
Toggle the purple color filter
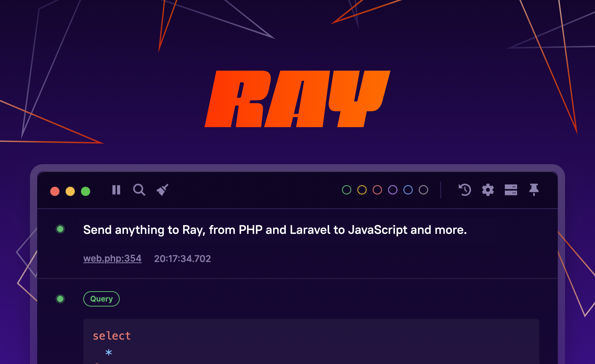coord(393,190)
